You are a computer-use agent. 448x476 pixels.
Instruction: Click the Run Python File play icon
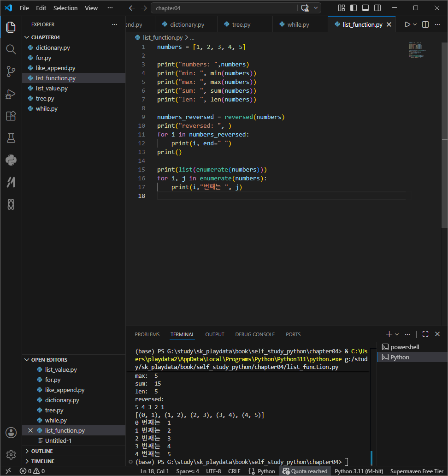coord(407,24)
